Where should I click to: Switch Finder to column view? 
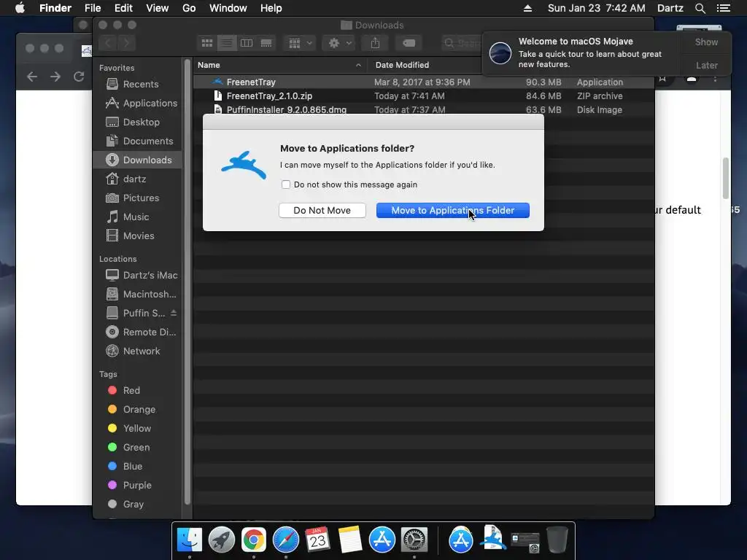[x=247, y=43]
